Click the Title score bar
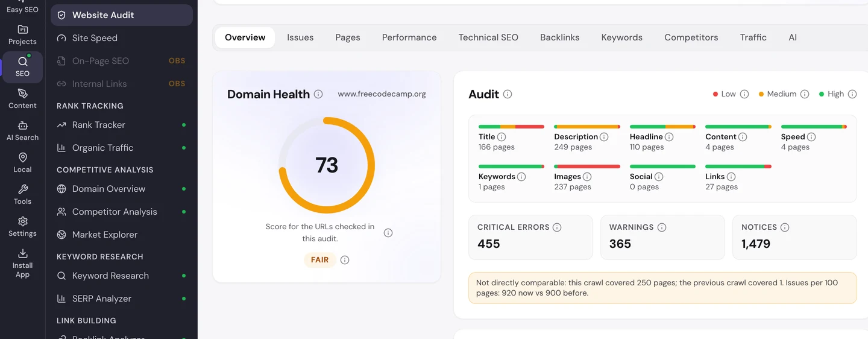 (x=511, y=127)
